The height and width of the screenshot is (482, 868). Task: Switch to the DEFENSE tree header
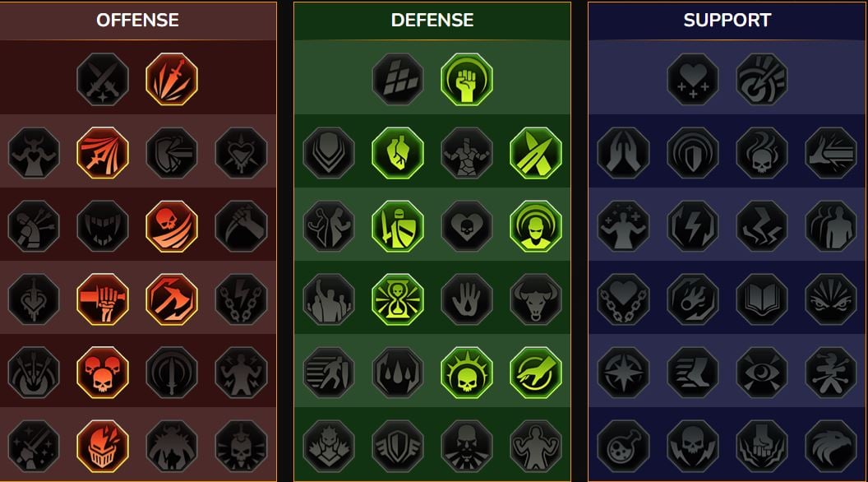coord(432,21)
